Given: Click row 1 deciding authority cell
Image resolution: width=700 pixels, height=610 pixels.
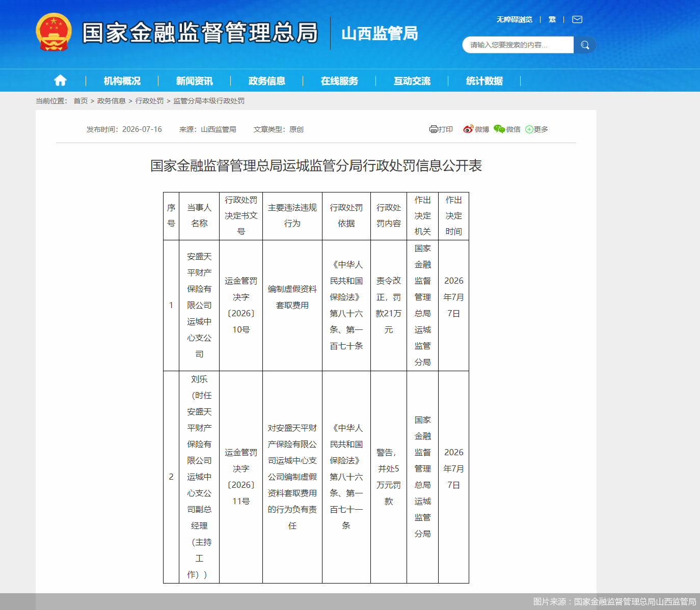Looking at the screenshot, I should click(423, 306).
